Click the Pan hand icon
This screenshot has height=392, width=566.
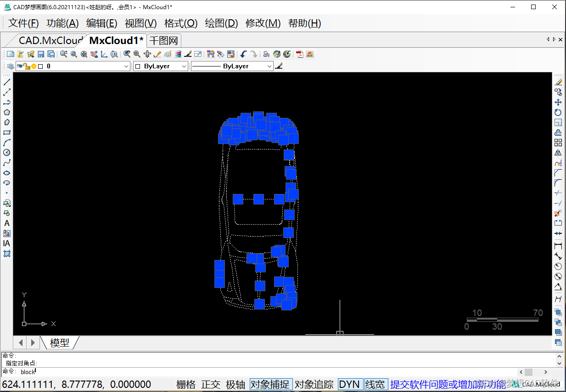94,54
